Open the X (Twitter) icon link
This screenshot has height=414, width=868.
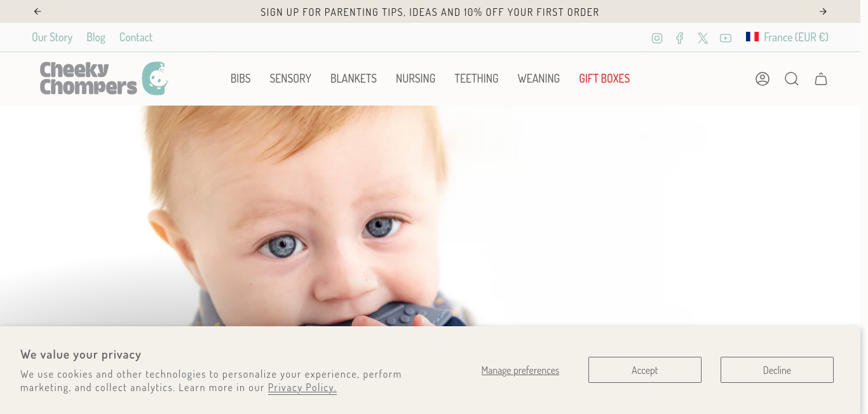click(x=702, y=38)
